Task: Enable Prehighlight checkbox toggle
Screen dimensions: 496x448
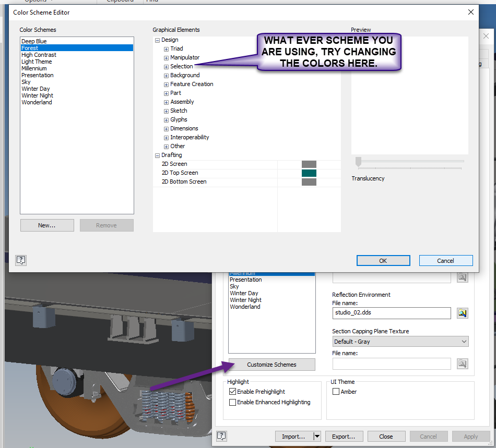Action: tap(232, 392)
